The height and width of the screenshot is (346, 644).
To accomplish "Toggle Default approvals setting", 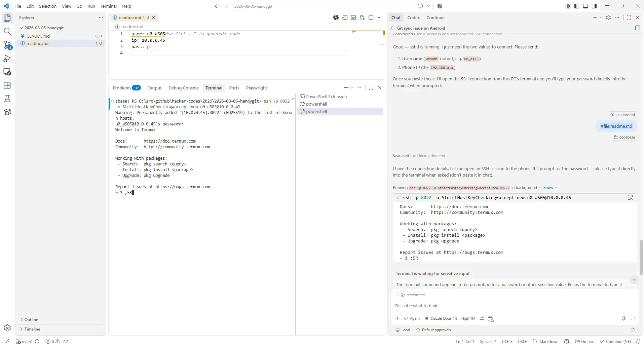I will [433, 330].
